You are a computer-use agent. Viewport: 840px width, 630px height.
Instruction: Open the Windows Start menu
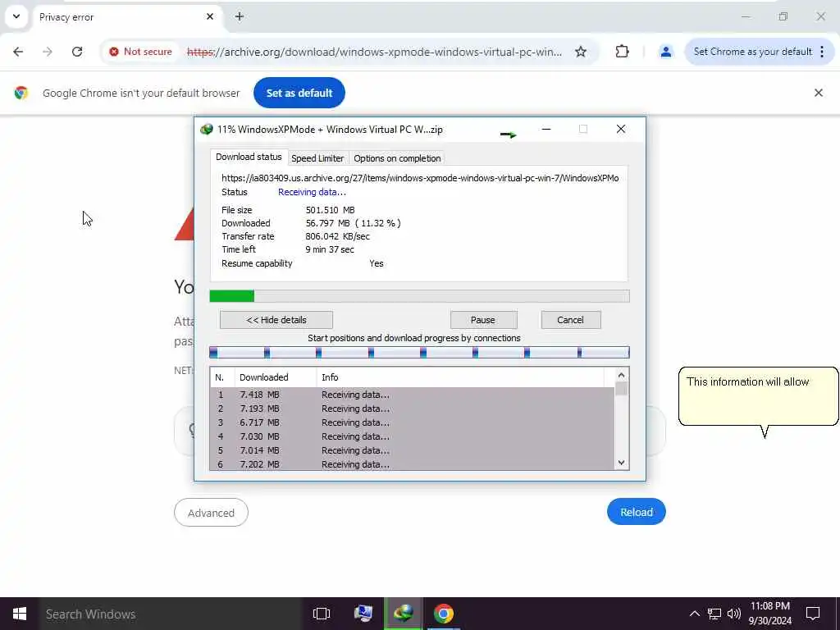pos(20,614)
